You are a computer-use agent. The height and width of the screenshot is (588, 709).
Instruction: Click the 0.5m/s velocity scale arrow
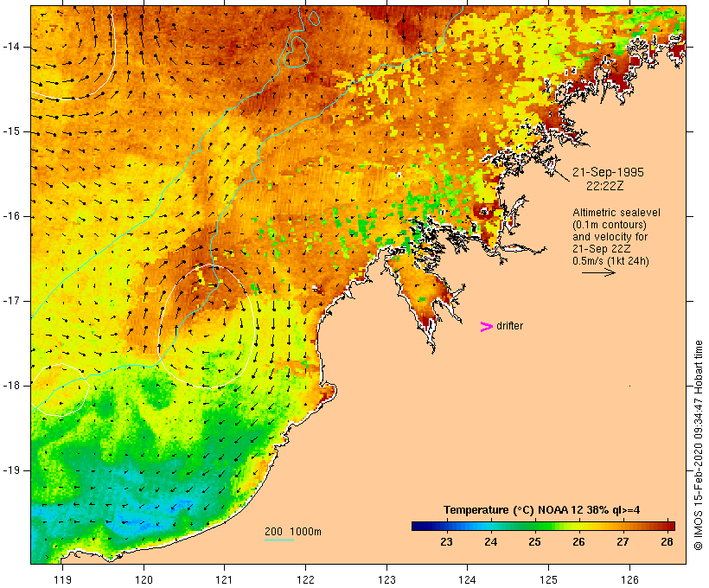[x=598, y=272]
